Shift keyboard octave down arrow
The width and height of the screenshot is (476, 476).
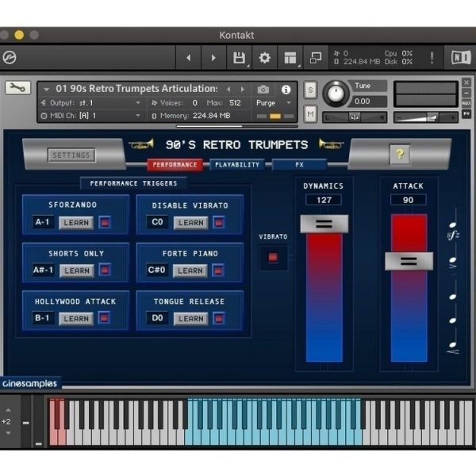(8, 433)
